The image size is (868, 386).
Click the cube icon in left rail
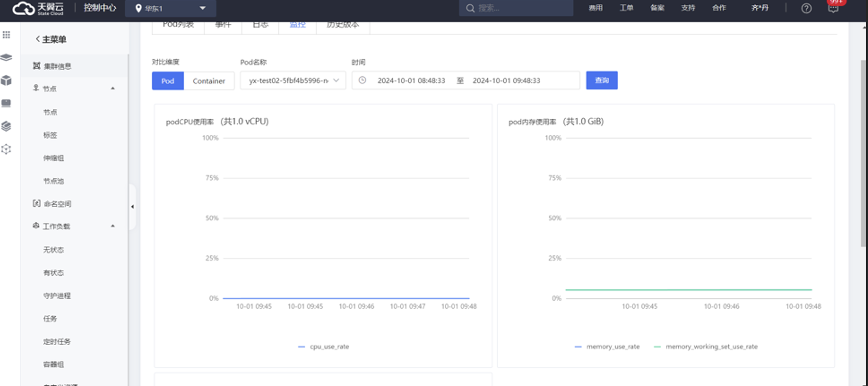[6, 81]
